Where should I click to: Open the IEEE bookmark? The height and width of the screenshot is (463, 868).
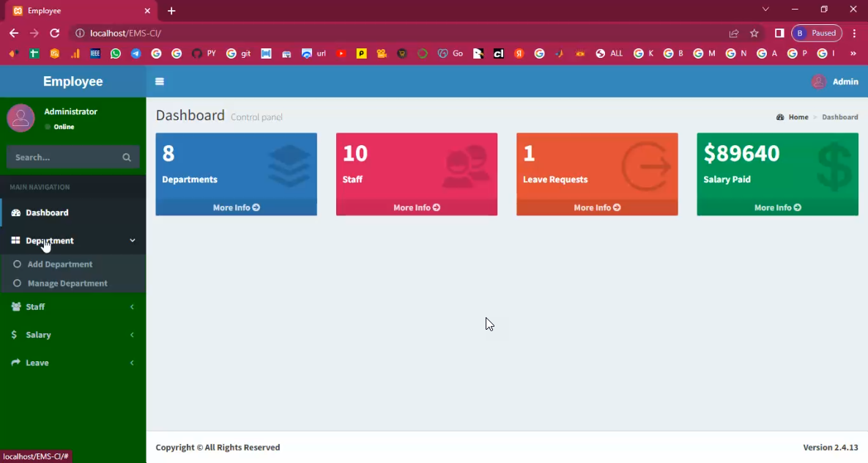95,53
